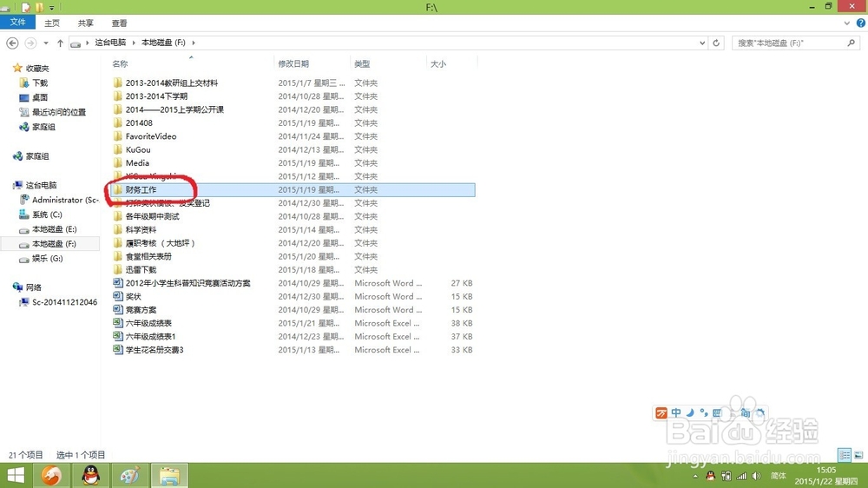The width and height of the screenshot is (868, 488).
Task: Open the Customize Quick Access Toolbar dropdown
Action: point(51,8)
